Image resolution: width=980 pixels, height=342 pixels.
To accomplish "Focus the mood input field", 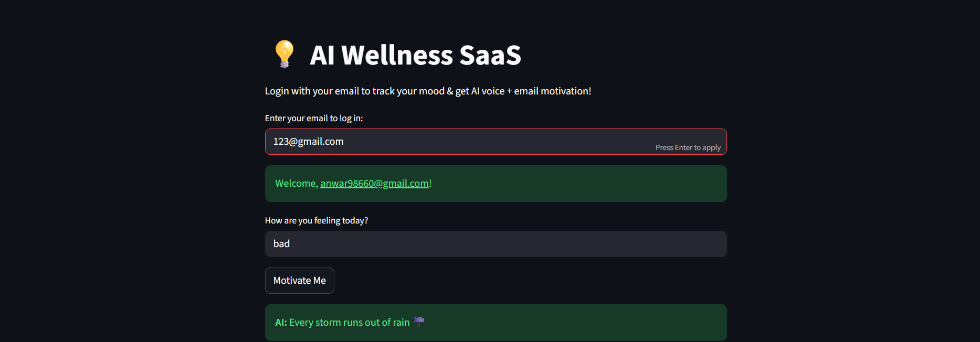I will point(496,244).
